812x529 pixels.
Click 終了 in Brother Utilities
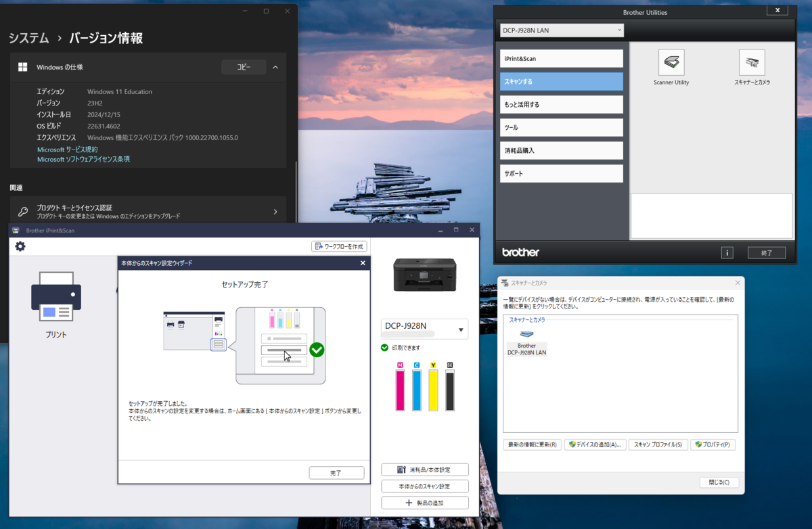[767, 252]
